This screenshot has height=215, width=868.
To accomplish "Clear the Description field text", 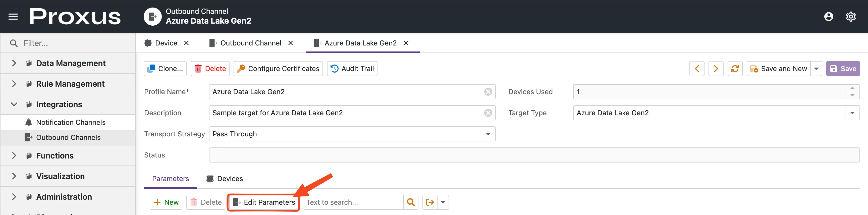I will [x=488, y=113].
